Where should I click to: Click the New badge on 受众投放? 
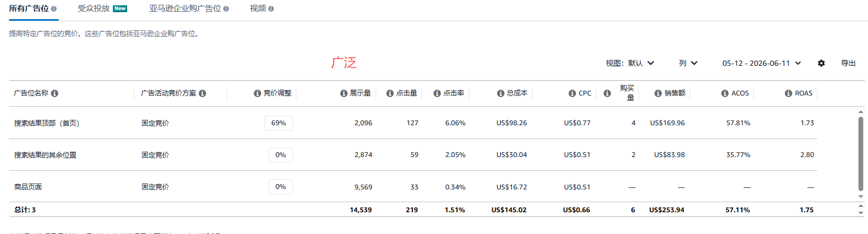(120, 8)
